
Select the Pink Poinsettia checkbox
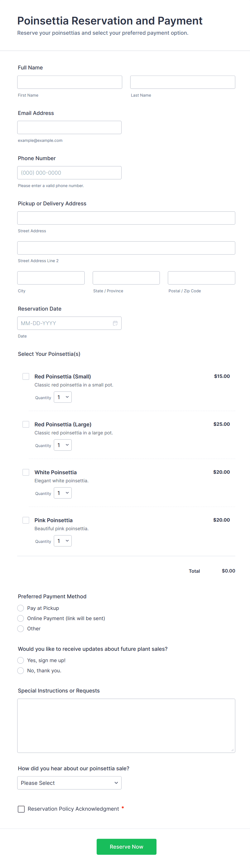[x=26, y=520]
